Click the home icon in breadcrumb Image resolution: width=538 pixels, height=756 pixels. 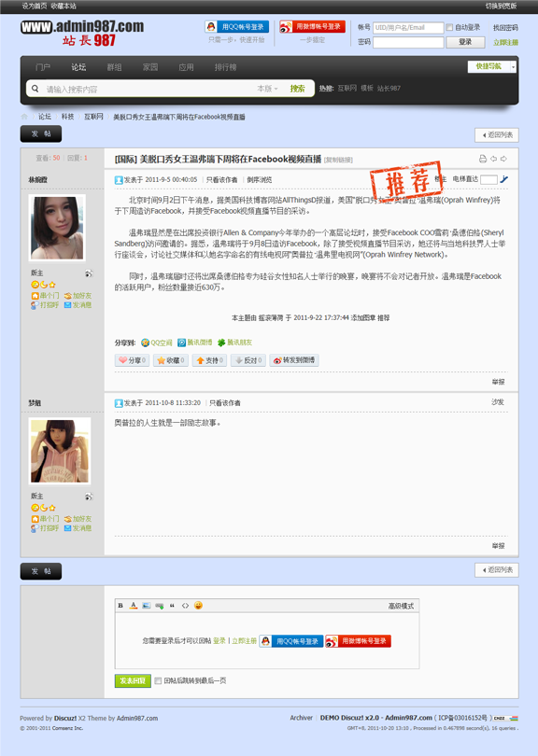point(24,117)
